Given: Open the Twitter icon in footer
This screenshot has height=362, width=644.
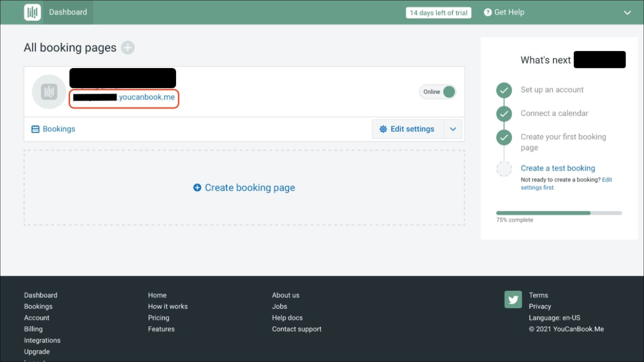Looking at the screenshot, I should tap(513, 299).
